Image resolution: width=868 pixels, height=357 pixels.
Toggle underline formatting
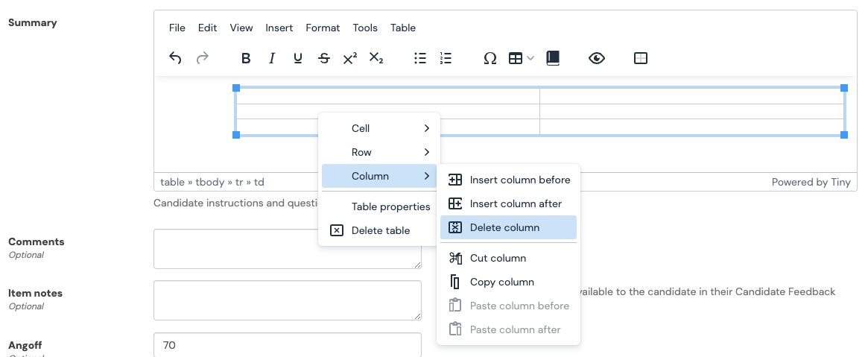(x=298, y=58)
